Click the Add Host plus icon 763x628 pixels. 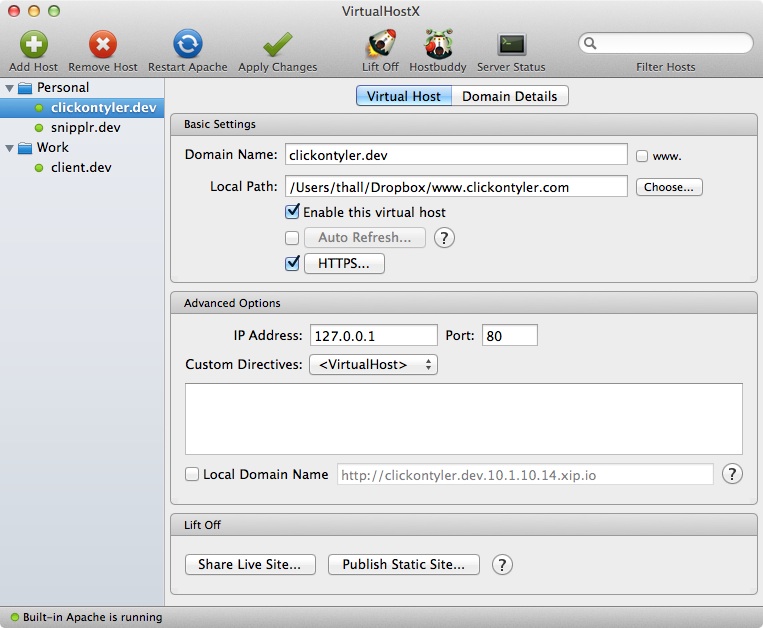[34, 44]
